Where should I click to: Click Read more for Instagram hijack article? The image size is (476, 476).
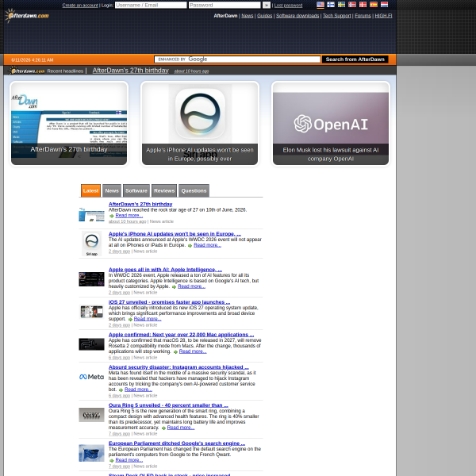click(x=138, y=390)
